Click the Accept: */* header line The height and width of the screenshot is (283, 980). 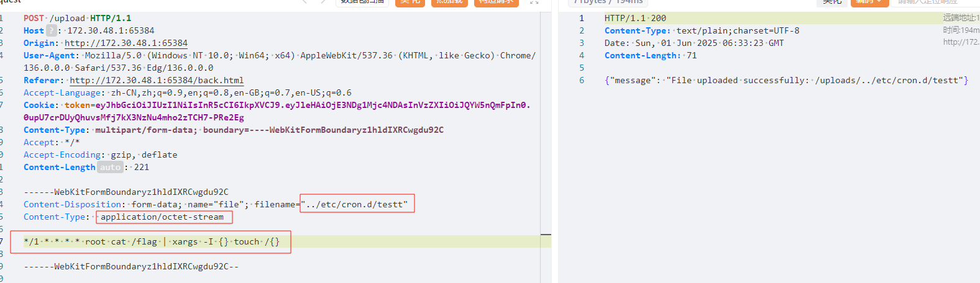click(52, 142)
